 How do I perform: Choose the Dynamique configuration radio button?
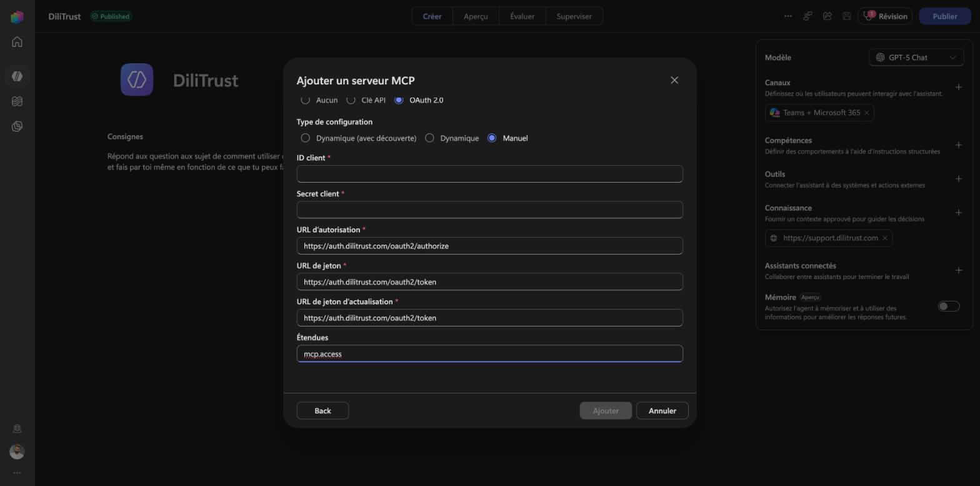click(x=429, y=138)
